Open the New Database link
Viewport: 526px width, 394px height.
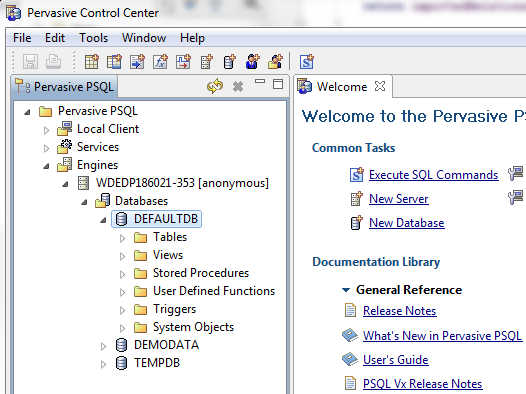pos(407,223)
